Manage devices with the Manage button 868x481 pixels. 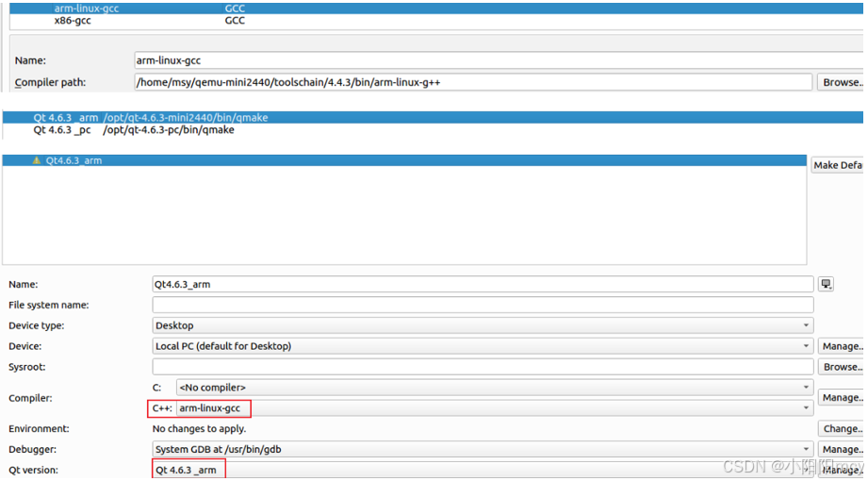[842, 346]
